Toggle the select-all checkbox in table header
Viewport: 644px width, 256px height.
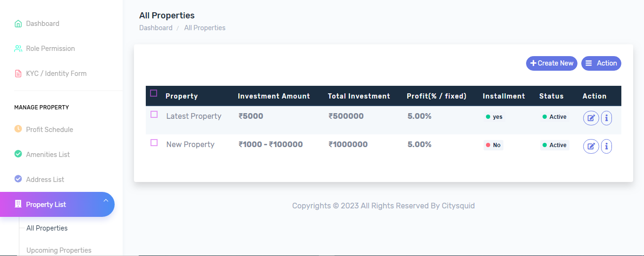tap(153, 93)
